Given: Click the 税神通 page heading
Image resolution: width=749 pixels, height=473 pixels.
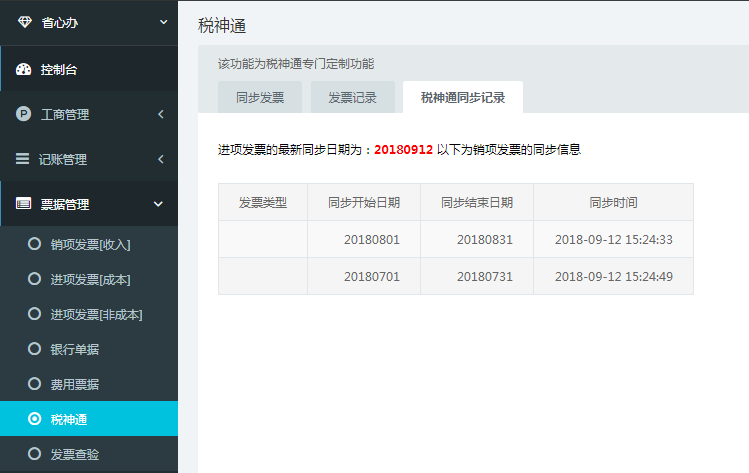Looking at the screenshot, I should [x=222, y=25].
